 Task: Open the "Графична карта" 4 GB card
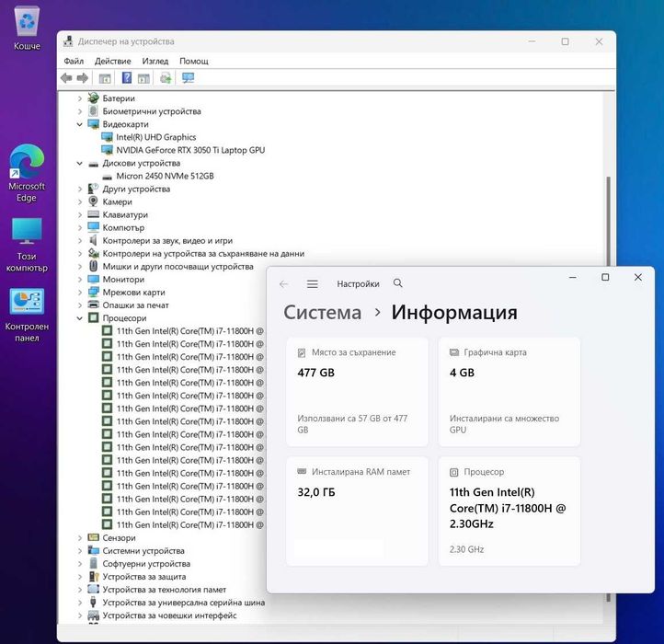coord(509,392)
